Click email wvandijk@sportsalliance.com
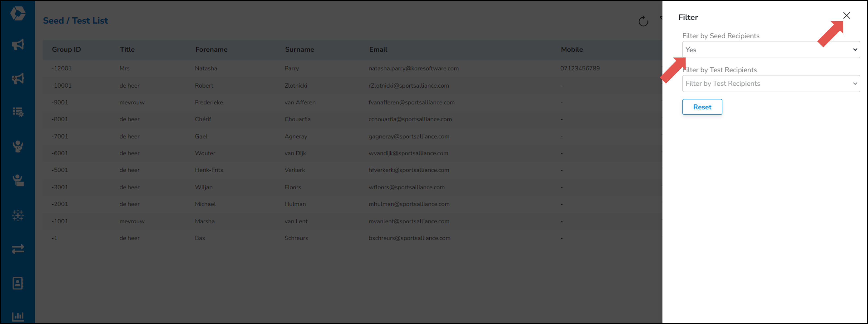Image resolution: width=868 pixels, height=324 pixels. pos(408,153)
